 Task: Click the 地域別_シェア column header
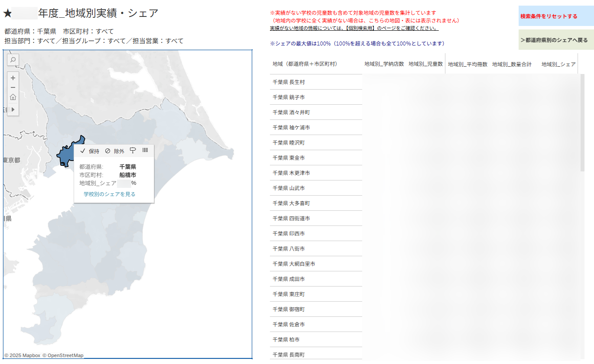pyautogui.click(x=558, y=64)
